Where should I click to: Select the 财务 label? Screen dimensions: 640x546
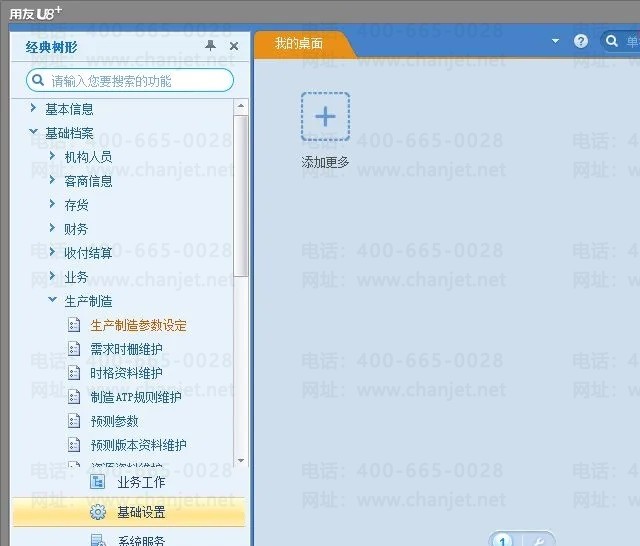[76, 229]
